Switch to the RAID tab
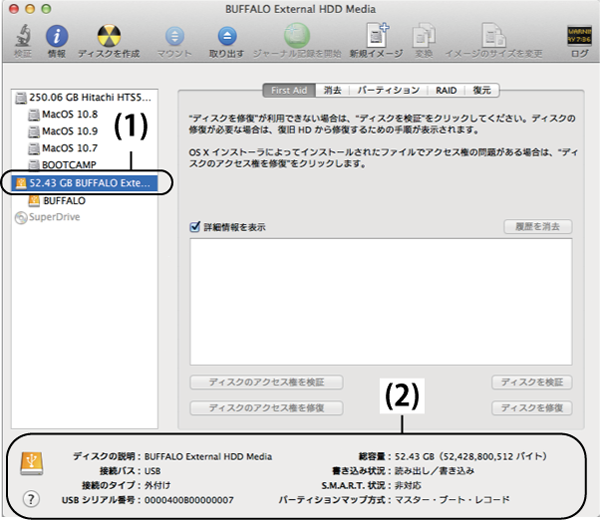Viewport: 600px width, 520px height. coord(446,90)
